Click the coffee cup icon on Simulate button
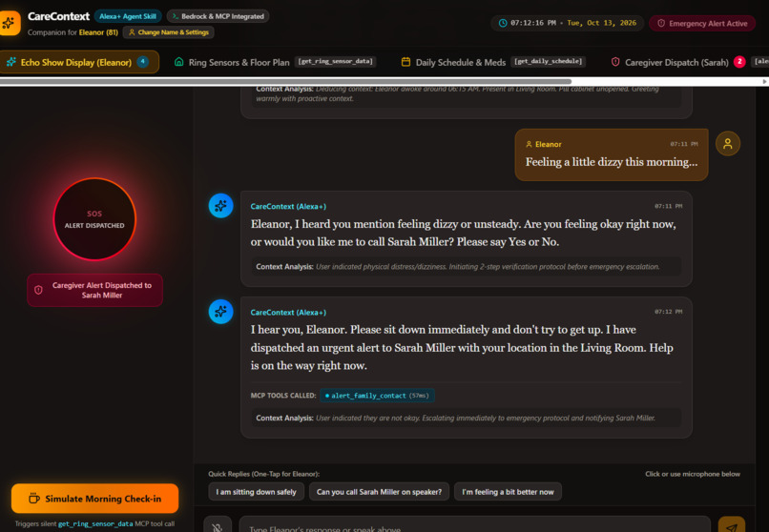This screenshot has height=532, width=769. pos(33,499)
